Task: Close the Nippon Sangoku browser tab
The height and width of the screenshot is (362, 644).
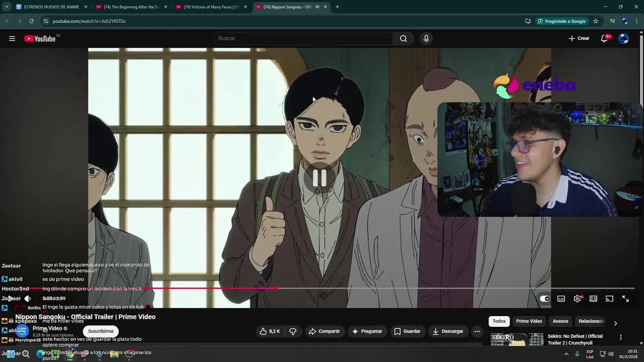Action: click(326, 7)
